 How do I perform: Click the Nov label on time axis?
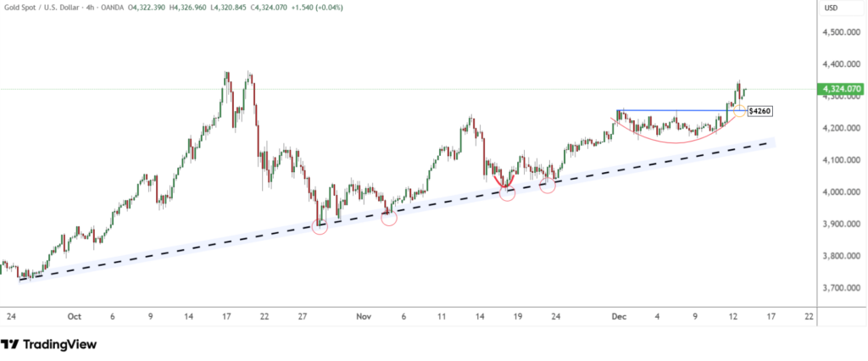pyautogui.click(x=364, y=316)
